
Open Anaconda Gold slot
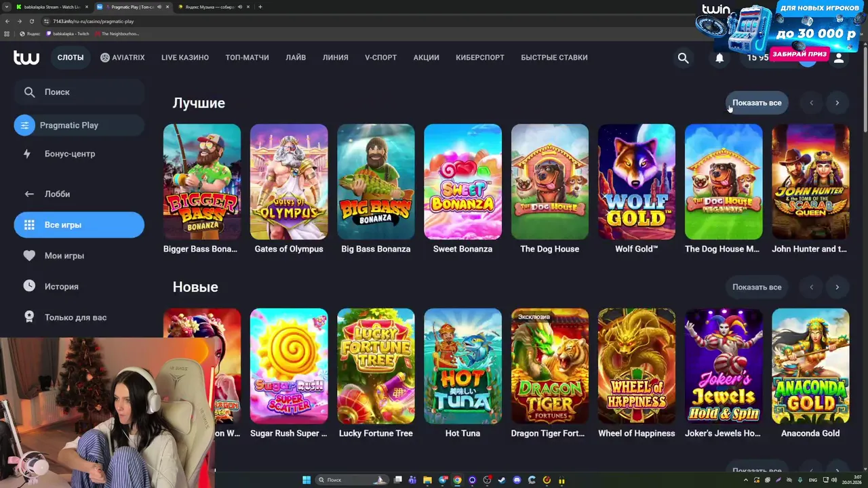[x=810, y=366]
